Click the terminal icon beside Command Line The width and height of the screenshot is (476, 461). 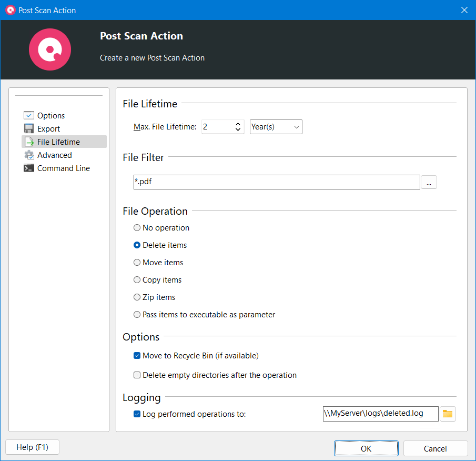[x=28, y=168]
